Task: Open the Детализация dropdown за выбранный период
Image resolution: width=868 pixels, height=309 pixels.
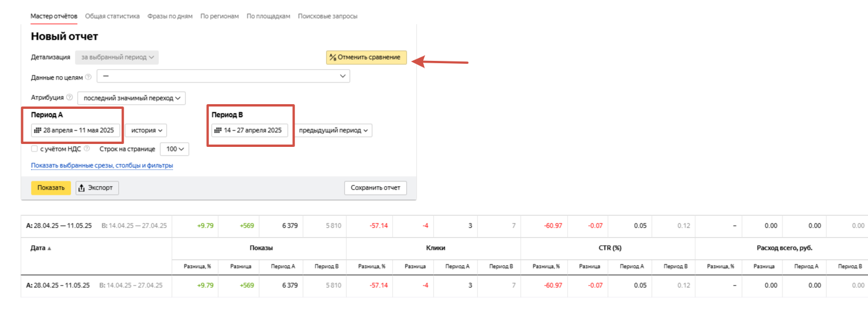Action: (x=117, y=57)
